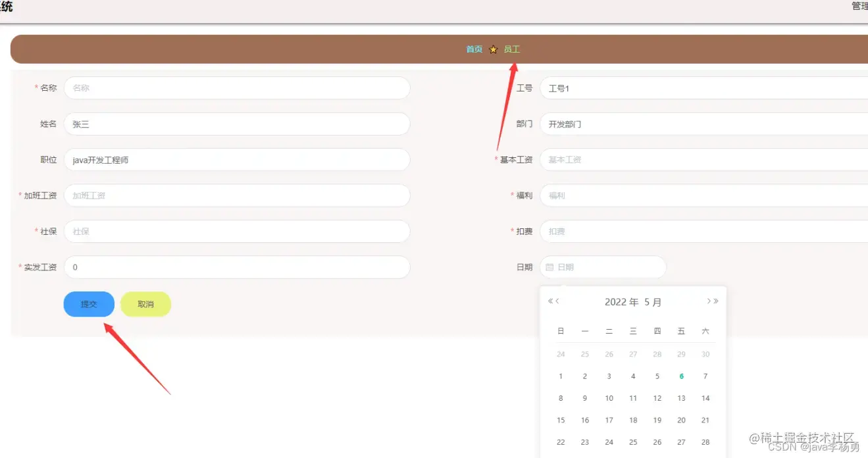Viewport: 868px width, 458px height.
Task: Click the 姓名 field containing 张三
Action: [x=237, y=124]
